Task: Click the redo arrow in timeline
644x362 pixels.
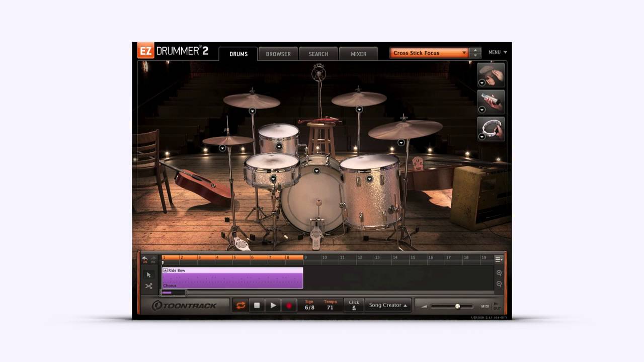Action: click(x=153, y=259)
